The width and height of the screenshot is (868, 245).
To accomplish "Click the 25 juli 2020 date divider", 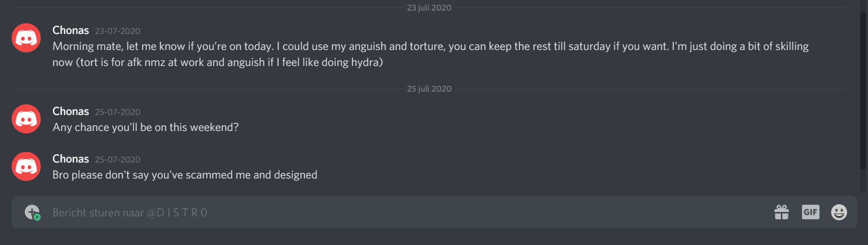I will coord(429,89).
